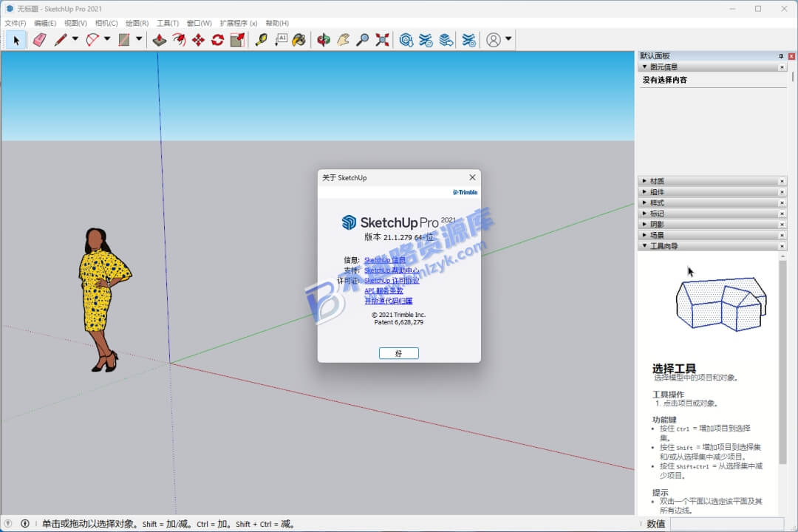
Task: Open the 工具(T) menu
Action: tap(168, 23)
